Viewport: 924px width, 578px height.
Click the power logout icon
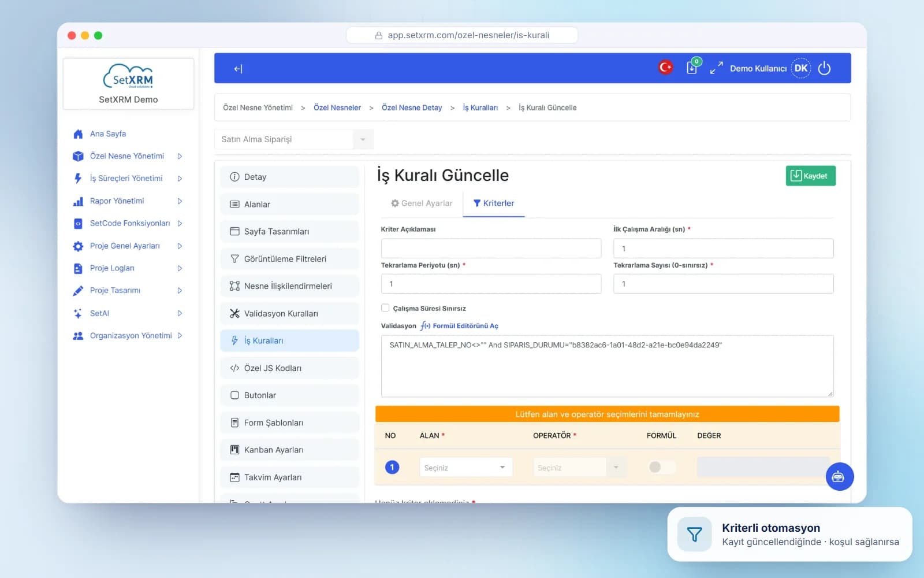pos(824,68)
